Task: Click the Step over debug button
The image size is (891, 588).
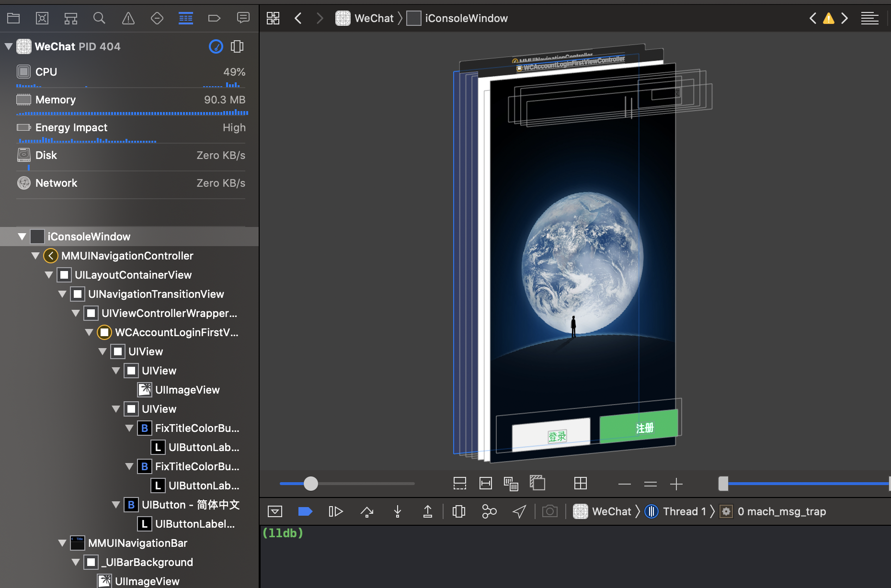Action: click(x=367, y=511)
